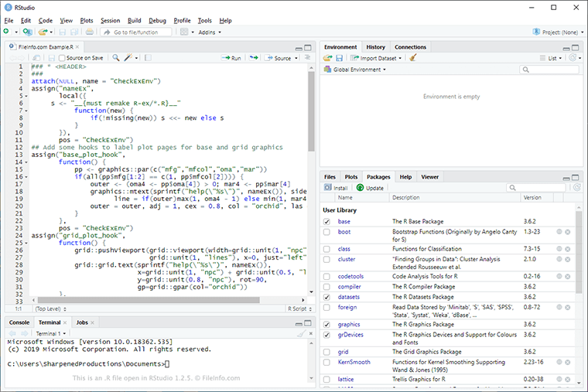Uncheck the datasets package checkbox
Image resolution: width=588 pixels, height=392 pixels.
[327, 297]
